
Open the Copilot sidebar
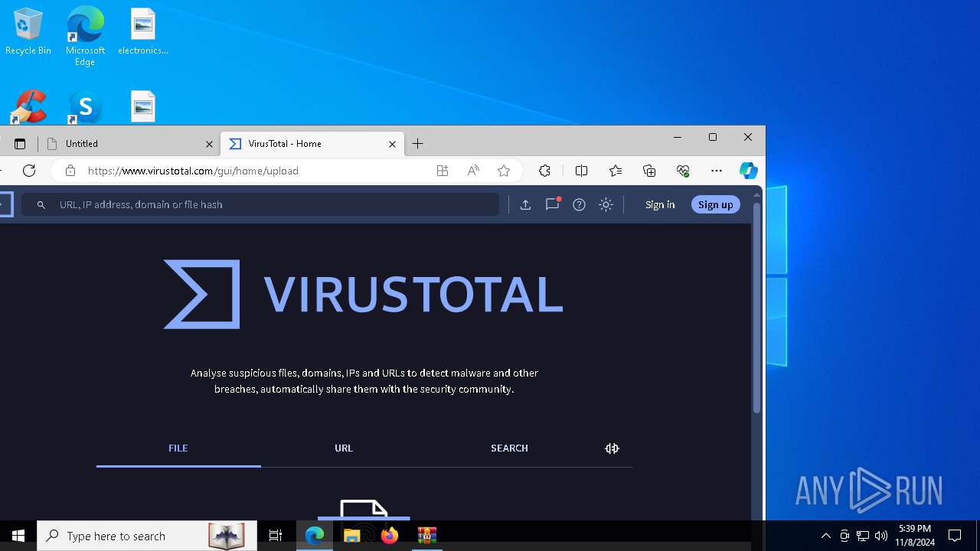click(x=748, y=171)
